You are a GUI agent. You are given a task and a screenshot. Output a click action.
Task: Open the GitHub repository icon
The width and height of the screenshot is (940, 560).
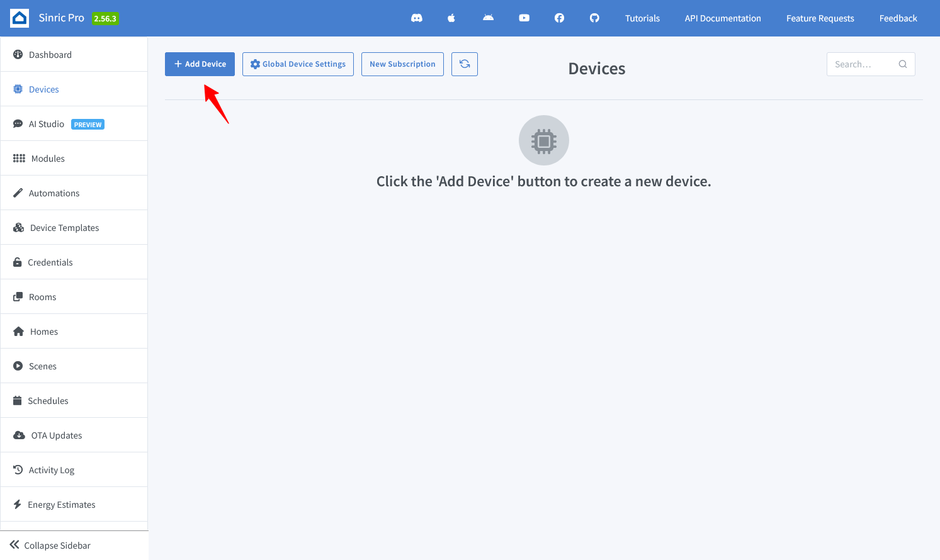594,18
